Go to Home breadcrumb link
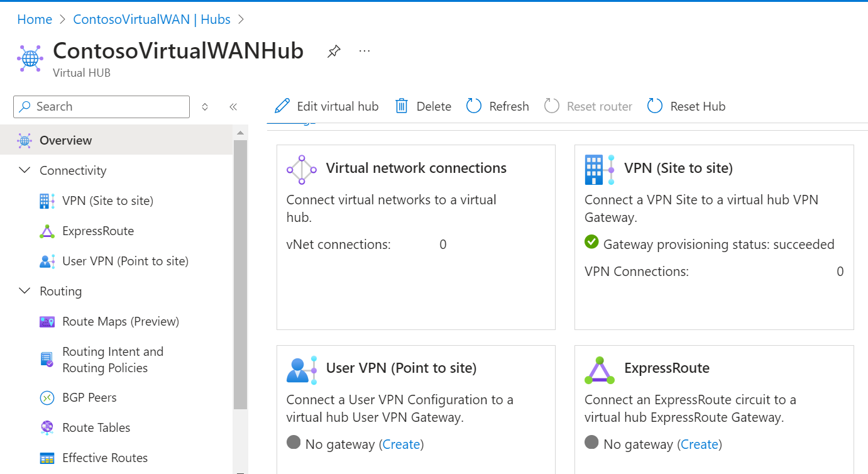 [35, 19]
